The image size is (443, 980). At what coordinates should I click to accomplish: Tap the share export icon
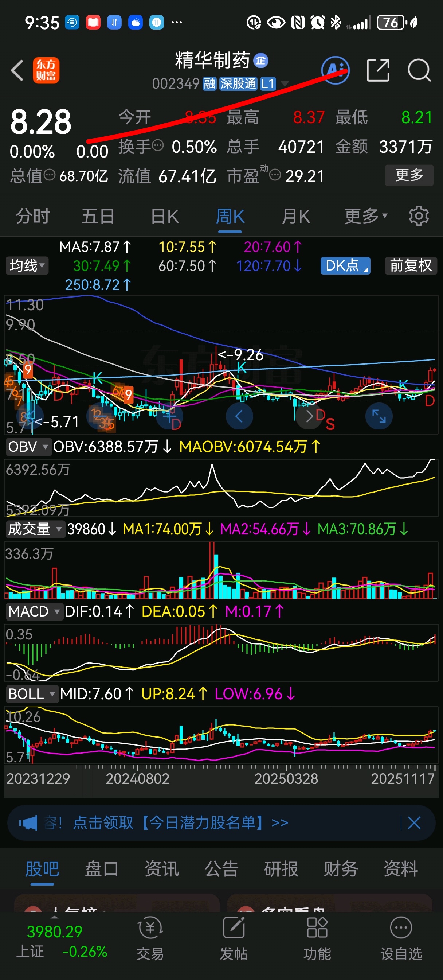[x=378, y=70]
